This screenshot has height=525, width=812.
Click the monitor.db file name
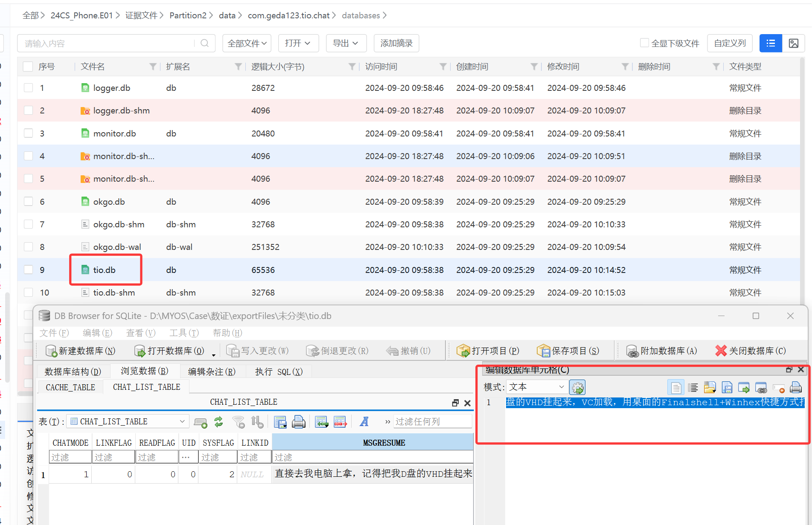tap(114, 133)
